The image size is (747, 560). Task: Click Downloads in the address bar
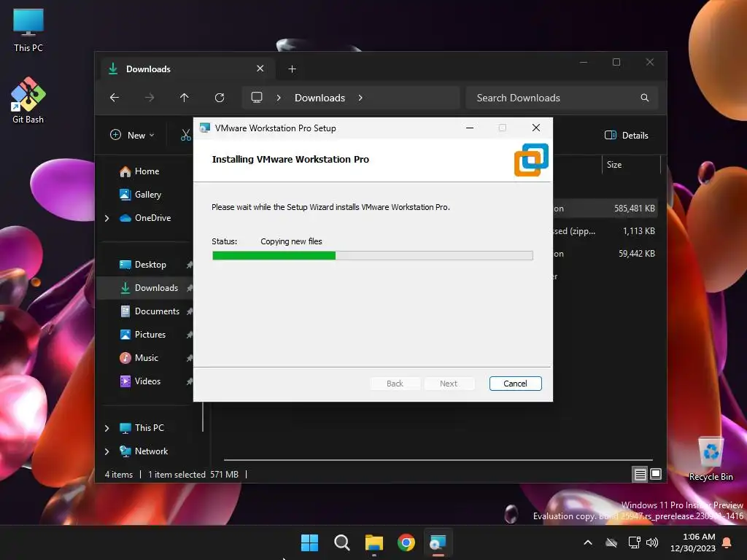(x=320, y=98)
